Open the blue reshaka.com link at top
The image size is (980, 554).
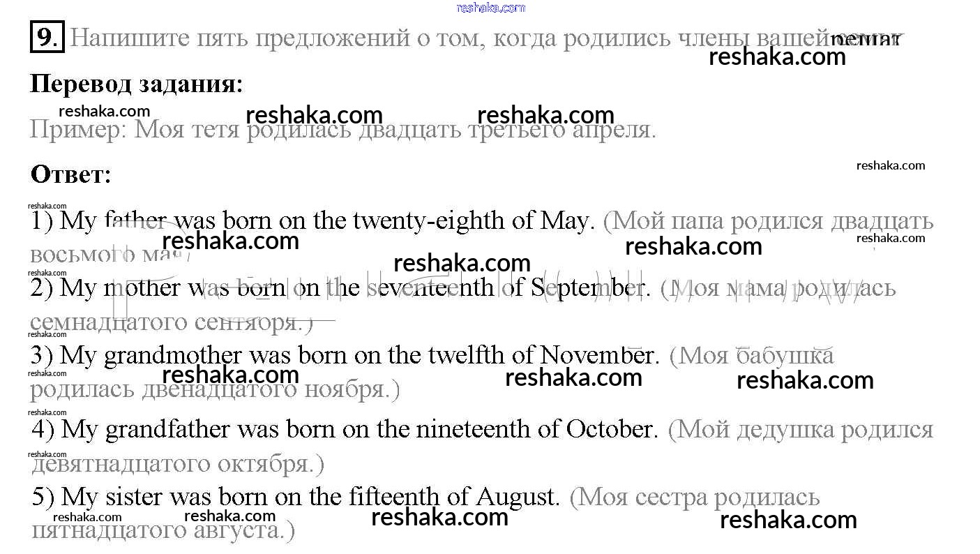point(490,8)
